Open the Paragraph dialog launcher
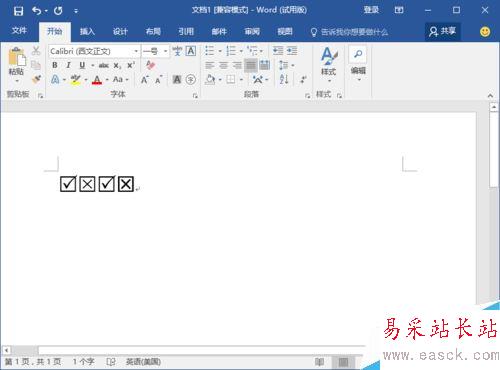500x370 pixels. point(307,96)
